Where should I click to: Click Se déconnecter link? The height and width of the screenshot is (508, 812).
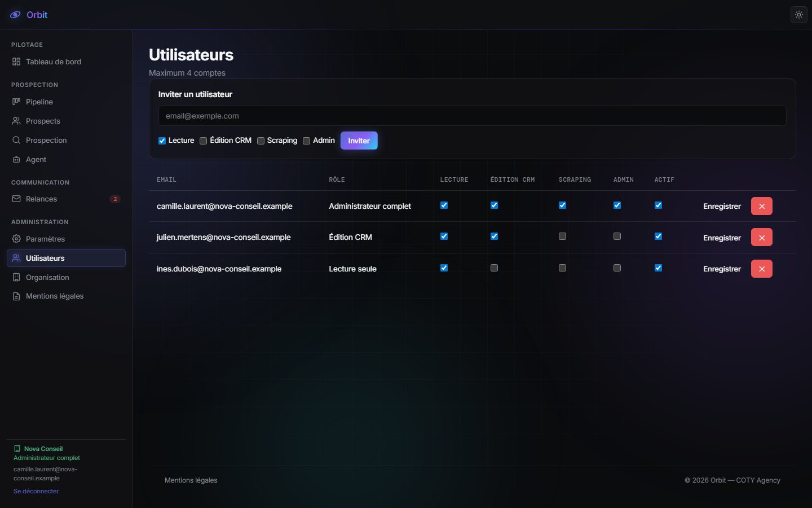tap(36, 491)
